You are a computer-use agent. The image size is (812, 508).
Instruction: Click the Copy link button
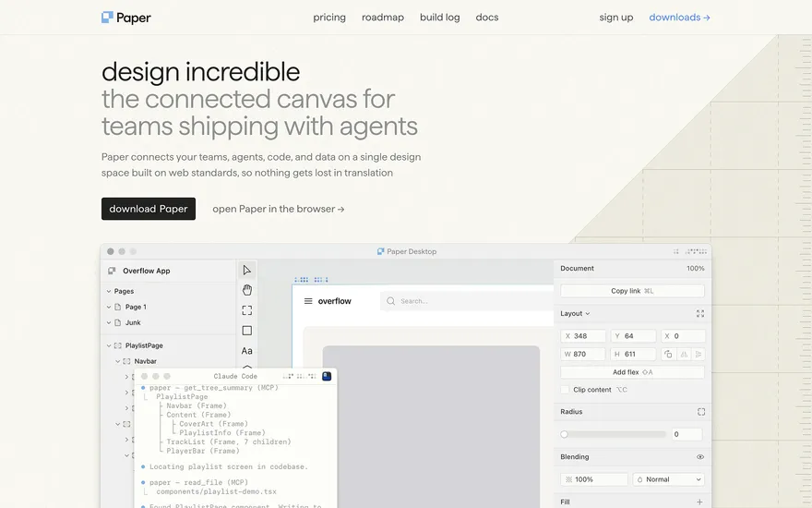click(632, 291)
